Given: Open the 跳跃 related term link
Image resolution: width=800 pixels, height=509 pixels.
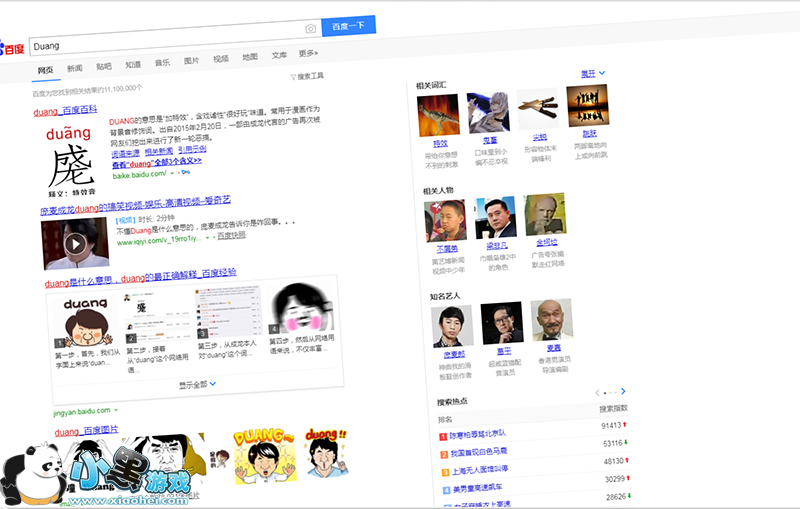Looking at the screenshot, I should 589,134.
